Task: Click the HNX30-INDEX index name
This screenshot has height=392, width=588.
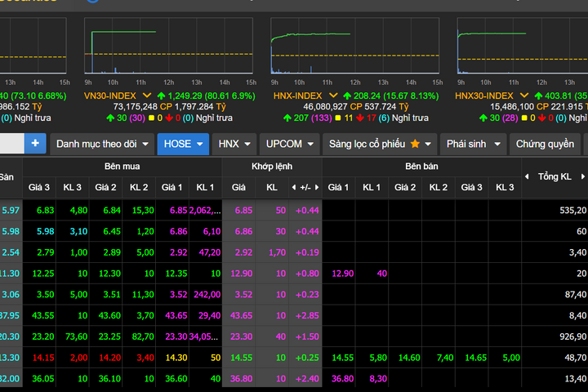Action: click(x=484, y=96)
